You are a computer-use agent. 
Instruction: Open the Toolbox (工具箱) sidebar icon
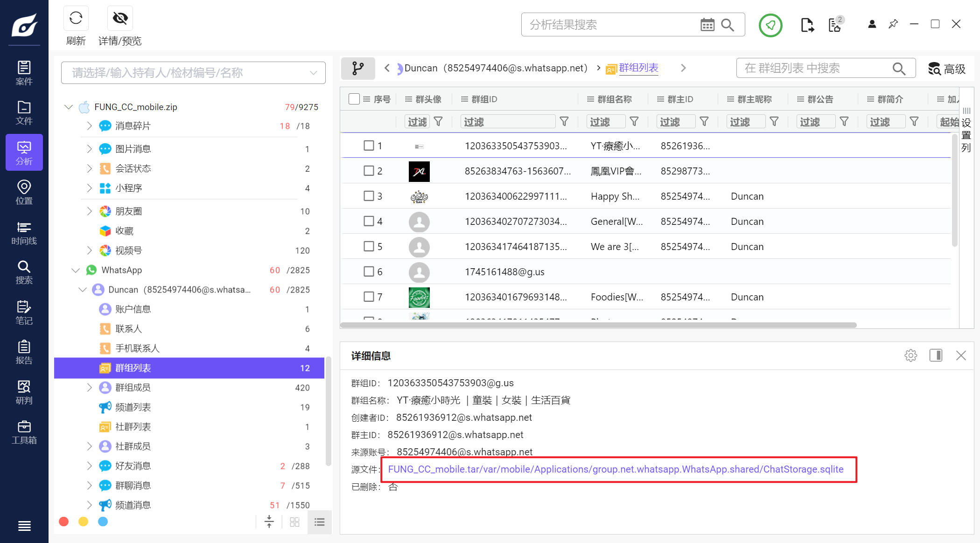[x=24, y=432]
